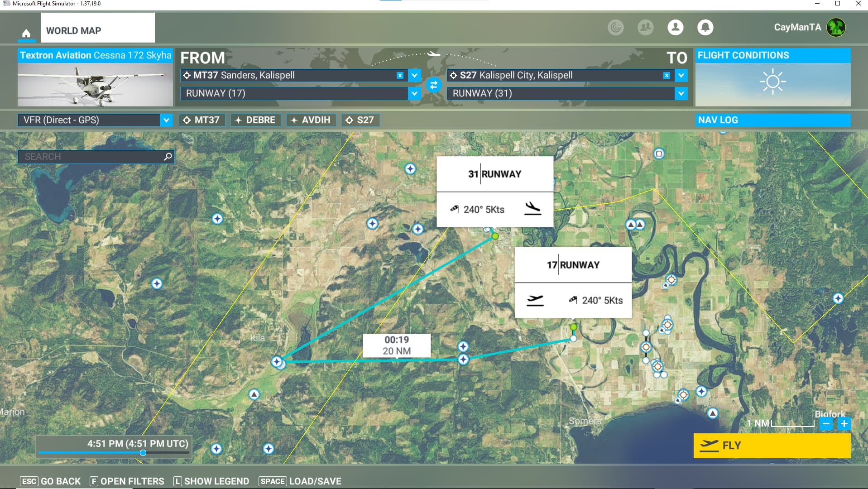Viewport: 868px width, 489px height.
Task: Select the DEBRE waypoint near Kila
Action: [277, 361]
